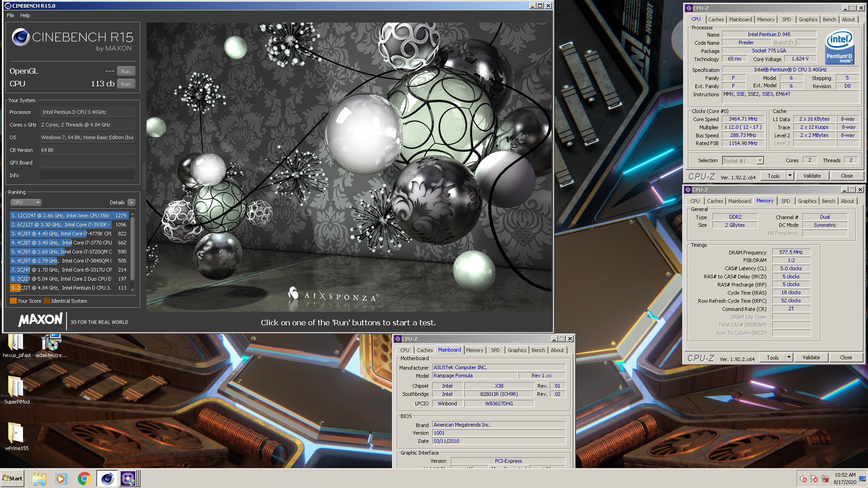Image resolution: width=868 pixels, height=488 pixels.
Task: Switch to Memory tab in Mainboard CPU-Z window
Action: pyautogui.click(x=475, y=350)
